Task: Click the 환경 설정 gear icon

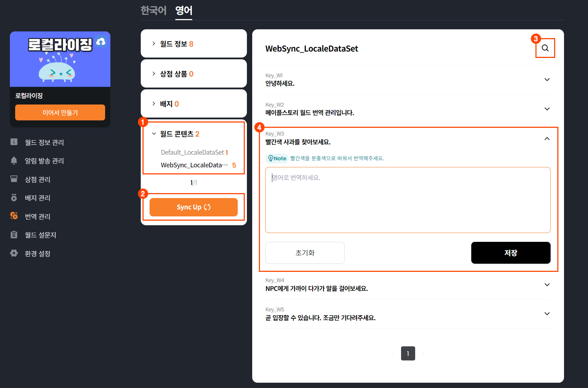Action: click(14, 253)
